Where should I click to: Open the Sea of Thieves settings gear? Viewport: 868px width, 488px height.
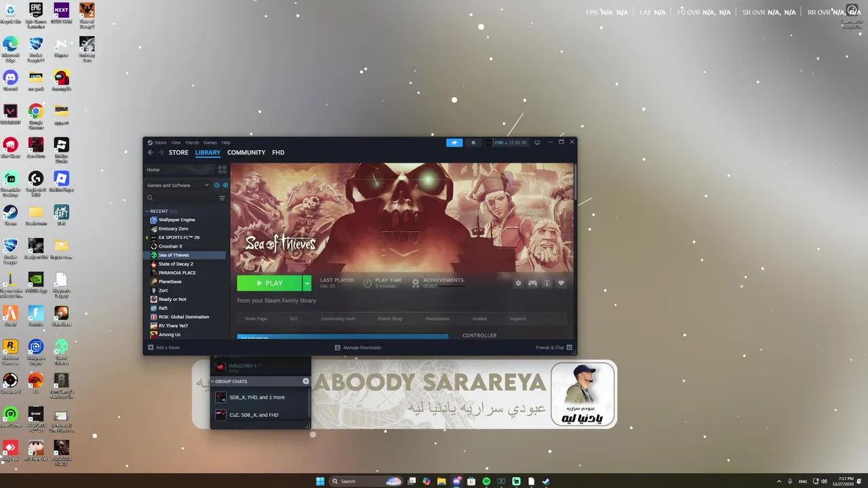click(x=518, y=283)
